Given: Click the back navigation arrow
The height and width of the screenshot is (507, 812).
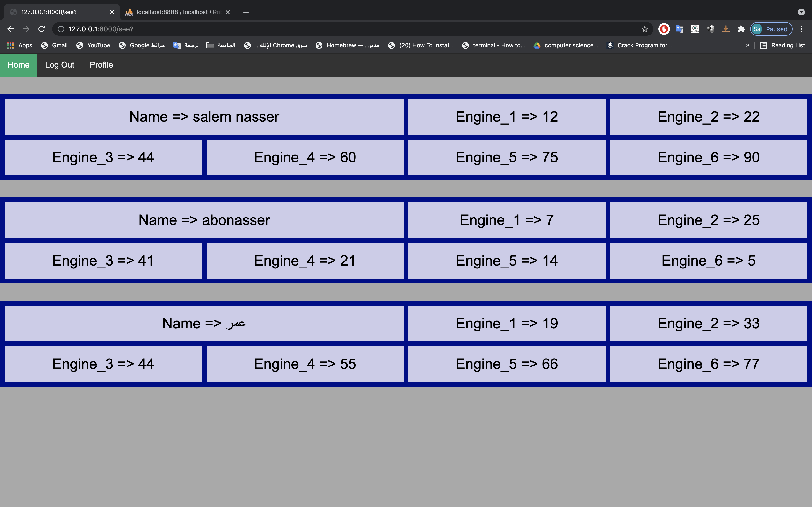Looking at the screenshot, I should pyautogui.click(x=10, y=29).
